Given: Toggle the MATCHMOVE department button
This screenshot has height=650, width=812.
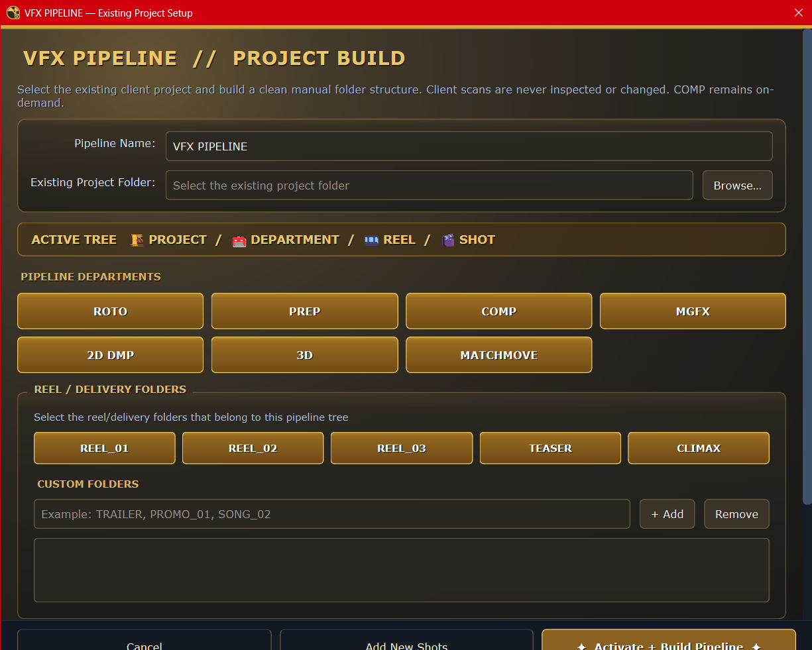Looking at the screenshot, I should tap(498, 354).
